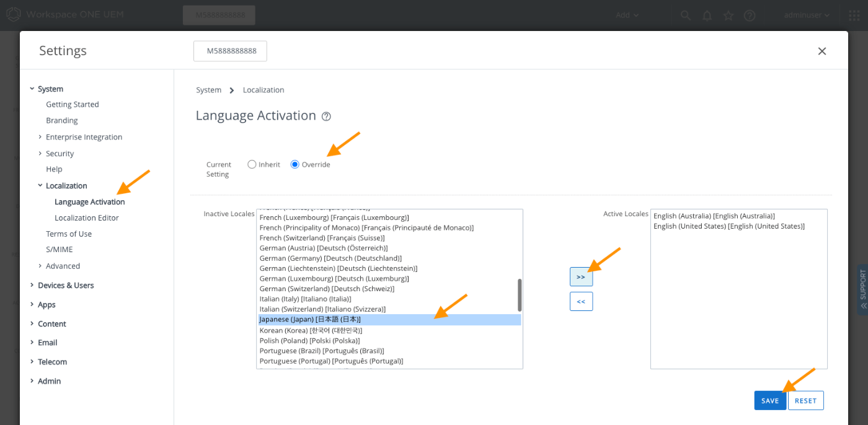Select German (Germany) locale

click(x=389, y=258)
